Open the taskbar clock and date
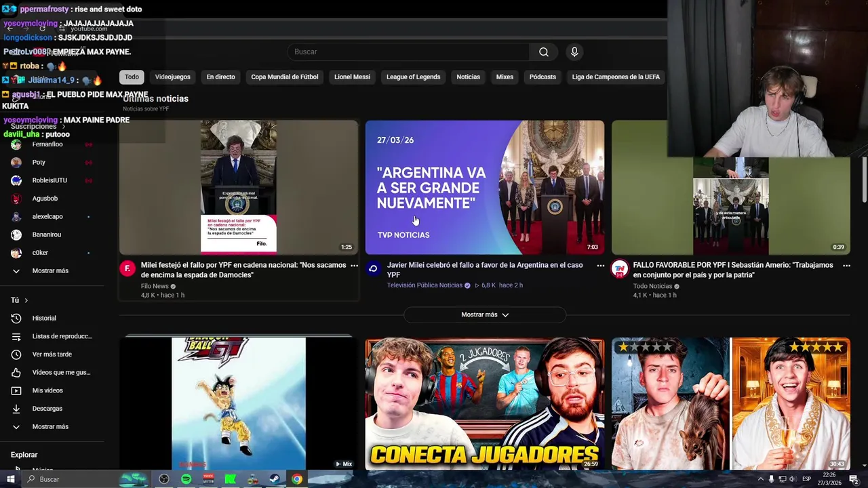Screen dimensions: 868x488 coord(829,479)
